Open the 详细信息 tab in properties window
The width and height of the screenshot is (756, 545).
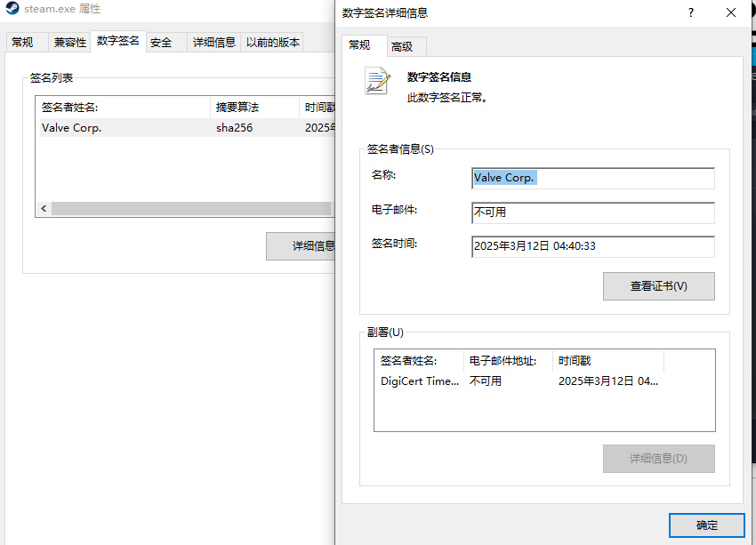pos(213,43)
